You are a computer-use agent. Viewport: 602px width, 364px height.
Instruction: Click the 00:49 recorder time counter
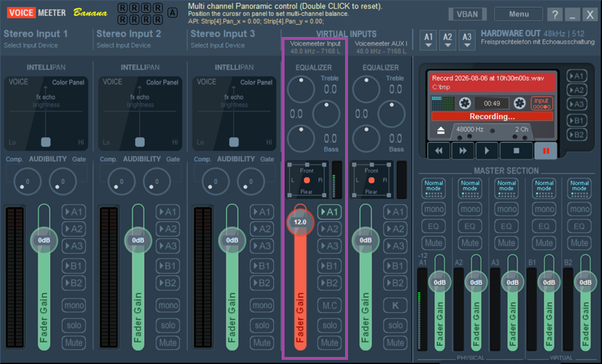point(492,103)
